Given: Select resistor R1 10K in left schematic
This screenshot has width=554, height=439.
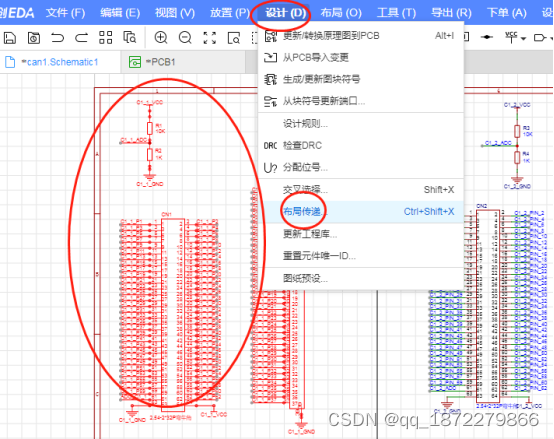Looking at the screenshot, I should tap(150, 128).
